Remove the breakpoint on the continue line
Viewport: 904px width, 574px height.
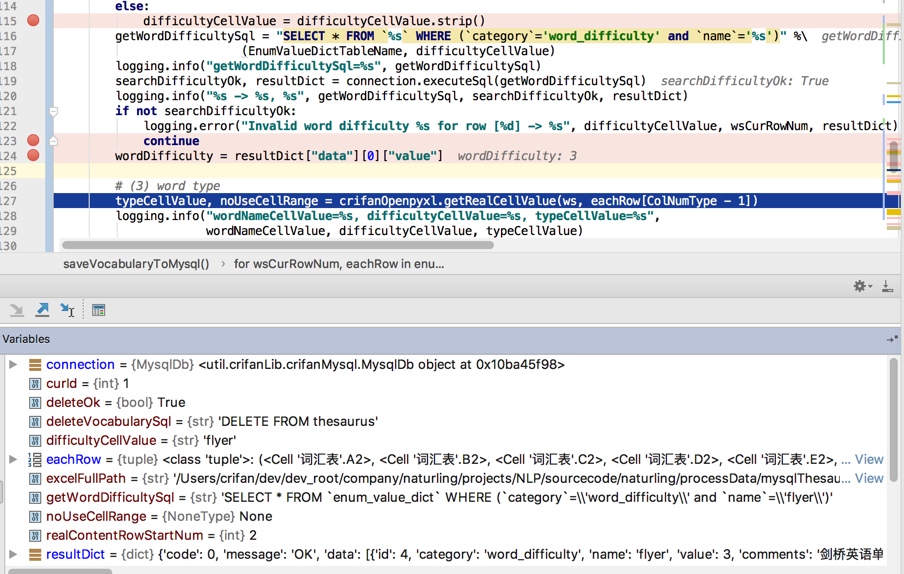(33, 140)
